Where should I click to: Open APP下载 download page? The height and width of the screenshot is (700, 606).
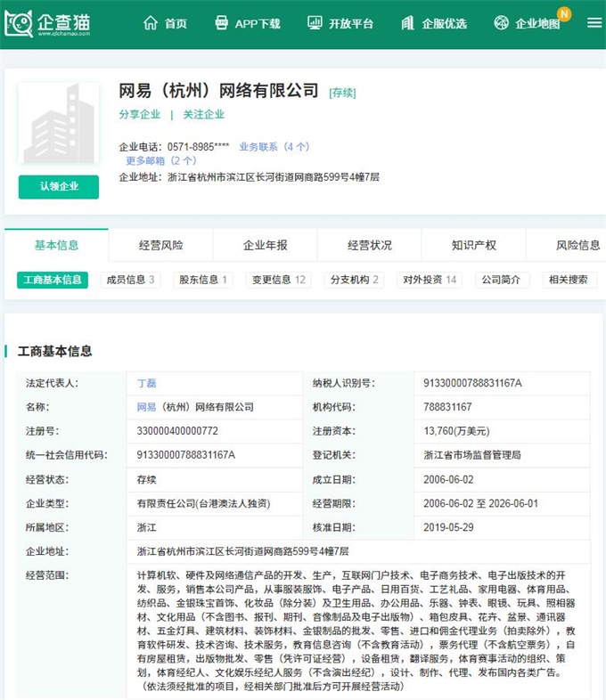pyautogui.click(x=248, y=23)
